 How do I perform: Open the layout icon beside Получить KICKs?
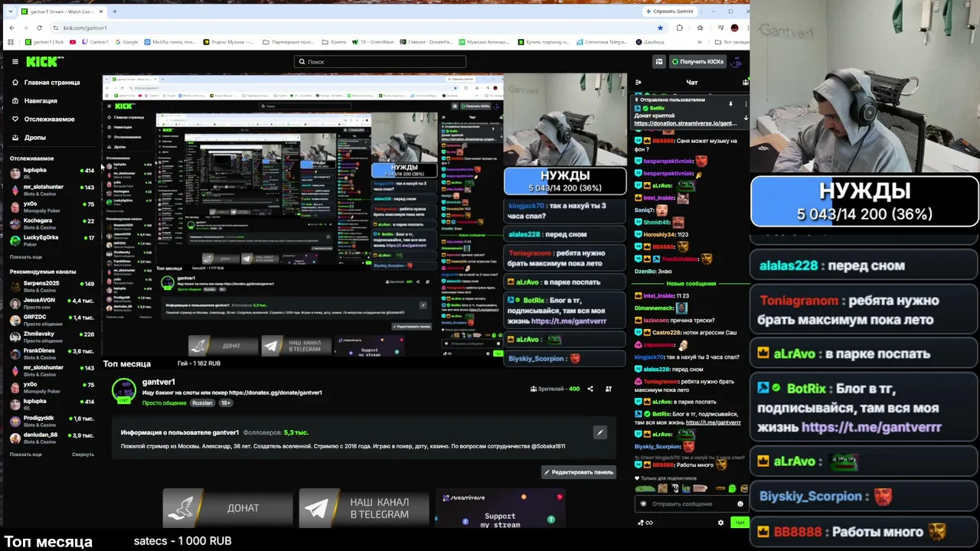(x=658, y=61)
